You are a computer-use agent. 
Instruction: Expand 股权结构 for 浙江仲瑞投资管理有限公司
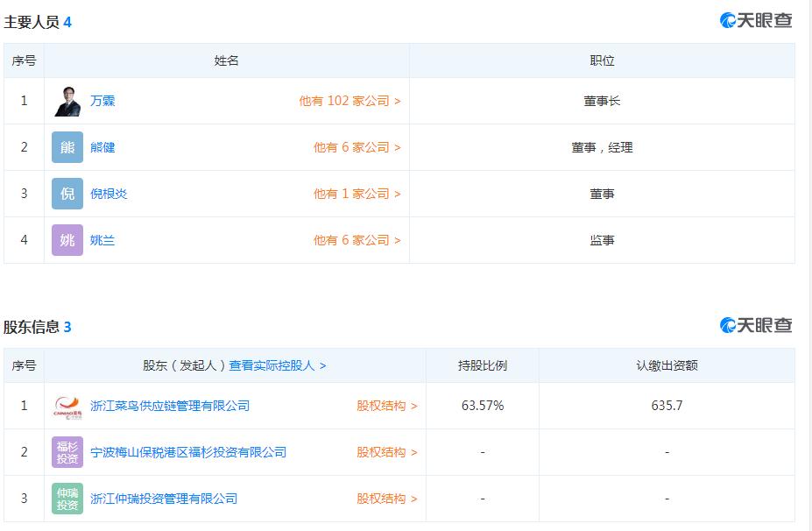(x=381, y=499)
